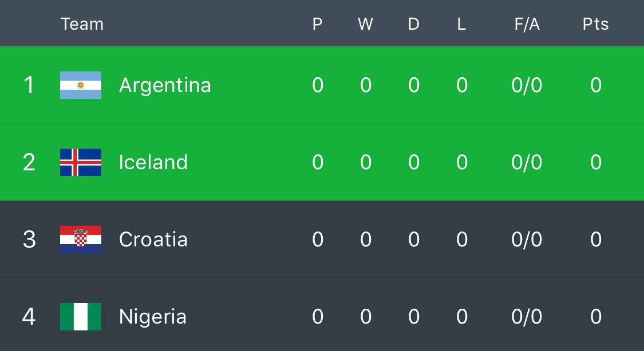Screen dimensions: 644x351
Task: Sort by the F/A column header
Action: tap(527, 24)
